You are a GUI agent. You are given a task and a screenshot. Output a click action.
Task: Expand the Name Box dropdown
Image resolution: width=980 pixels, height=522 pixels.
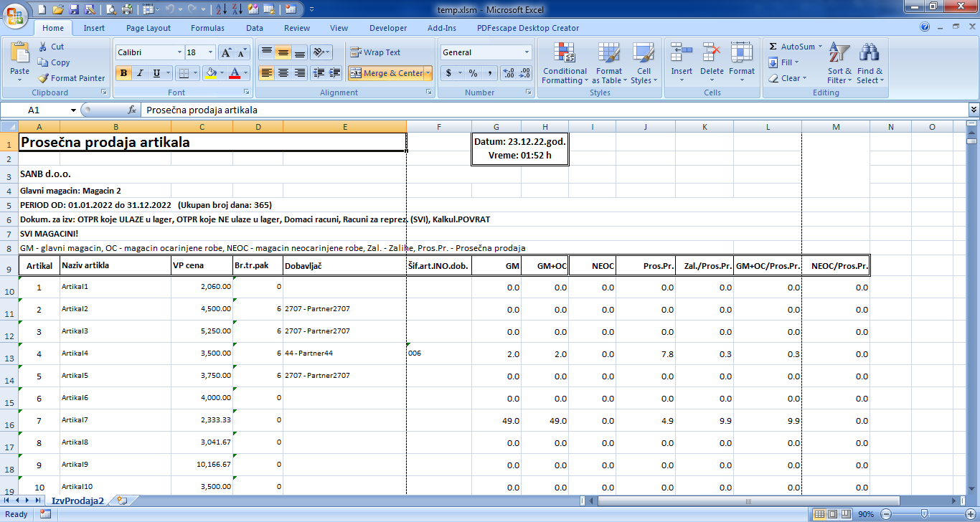[x=73, y=110]
